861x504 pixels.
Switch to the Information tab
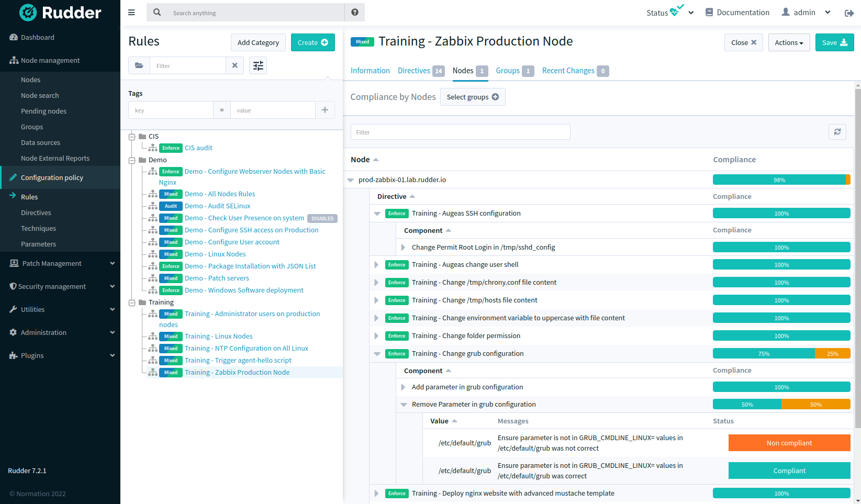point(370,71)
